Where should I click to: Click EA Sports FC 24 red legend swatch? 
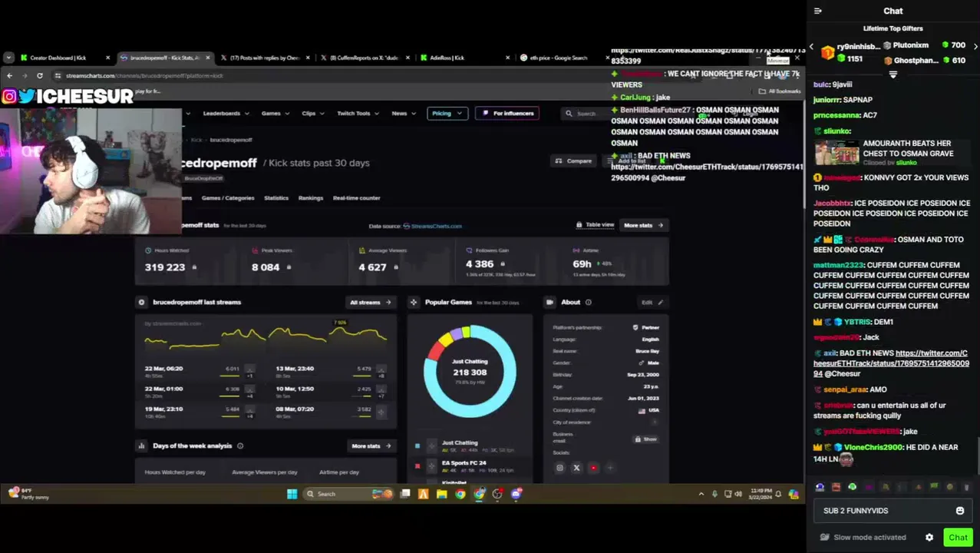point(417,466)
